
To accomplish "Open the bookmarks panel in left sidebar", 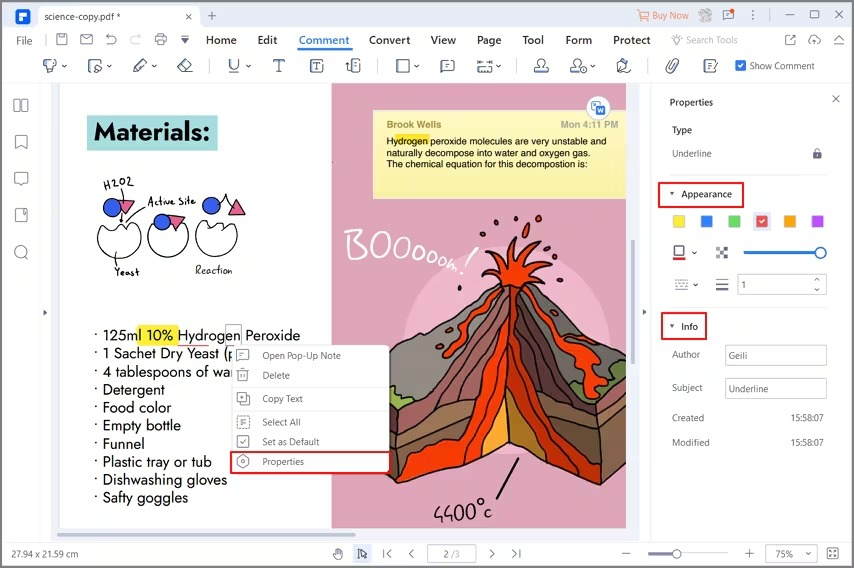I will tap(21, 142).
